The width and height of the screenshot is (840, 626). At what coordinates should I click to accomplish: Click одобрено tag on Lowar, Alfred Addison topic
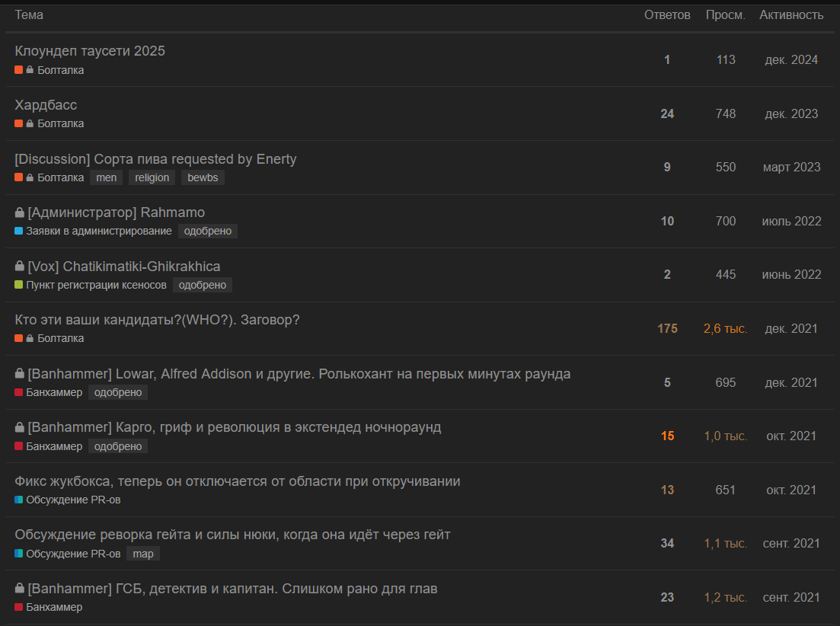point(118,392)
